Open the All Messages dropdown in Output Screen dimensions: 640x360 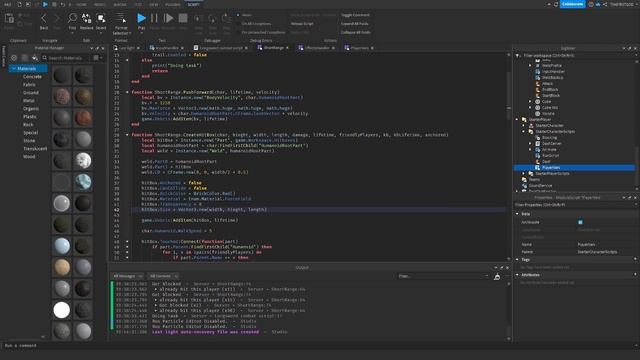pyautogui.click(x=127, y=276)
